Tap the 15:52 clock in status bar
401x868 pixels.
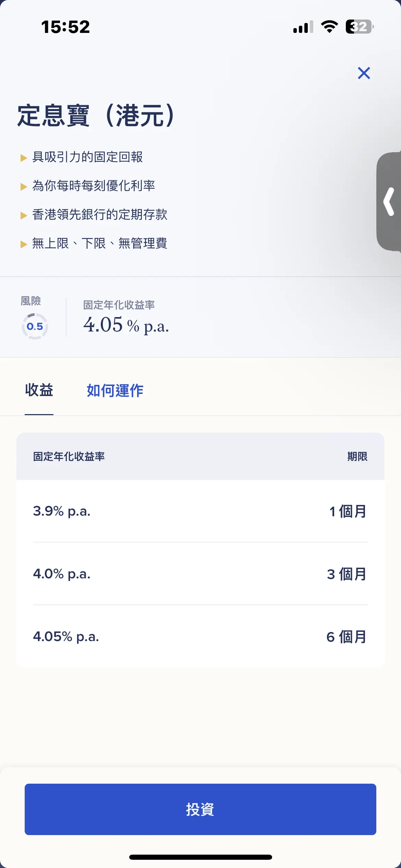pyautogui.click(x=65, y=27)
